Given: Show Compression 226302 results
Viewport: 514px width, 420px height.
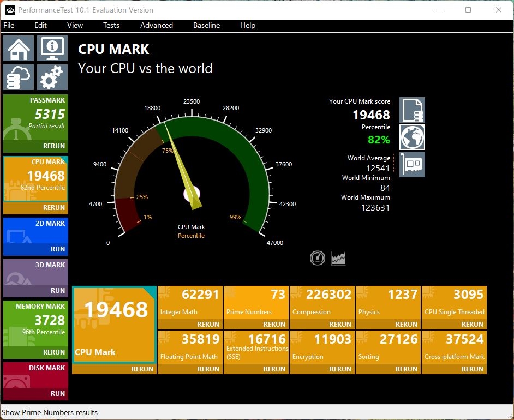Looking at the screenshot, I should coord(322,303).
